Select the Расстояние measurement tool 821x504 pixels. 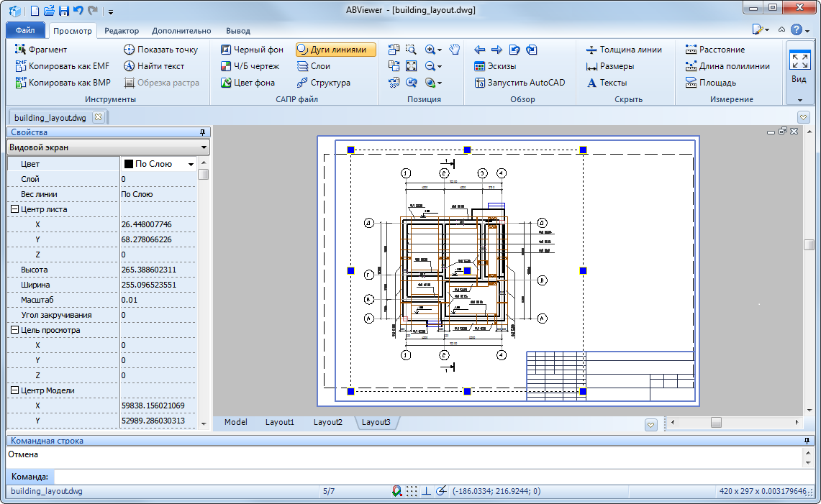[x=715, y=50]
